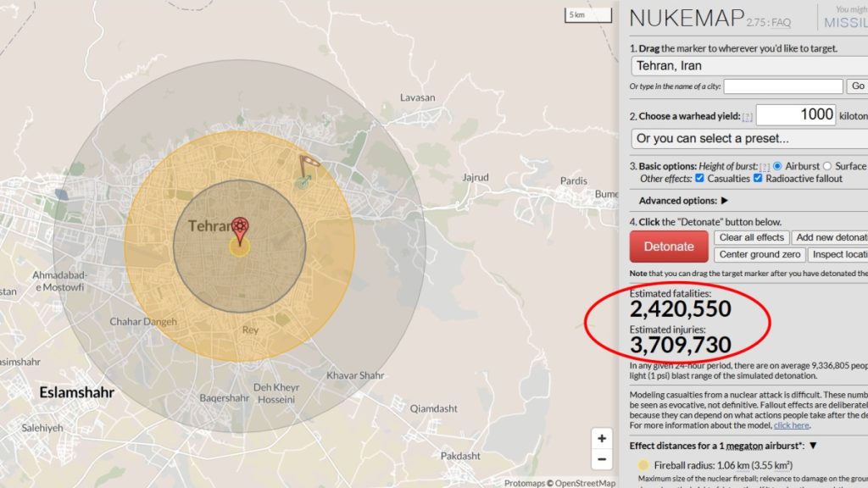Open the OpenStreetMap attribution link

point(585,483)
